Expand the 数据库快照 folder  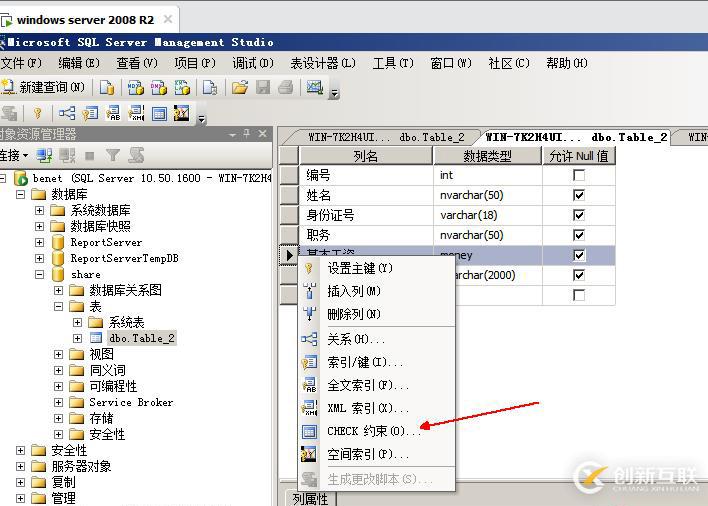[39, 226]
